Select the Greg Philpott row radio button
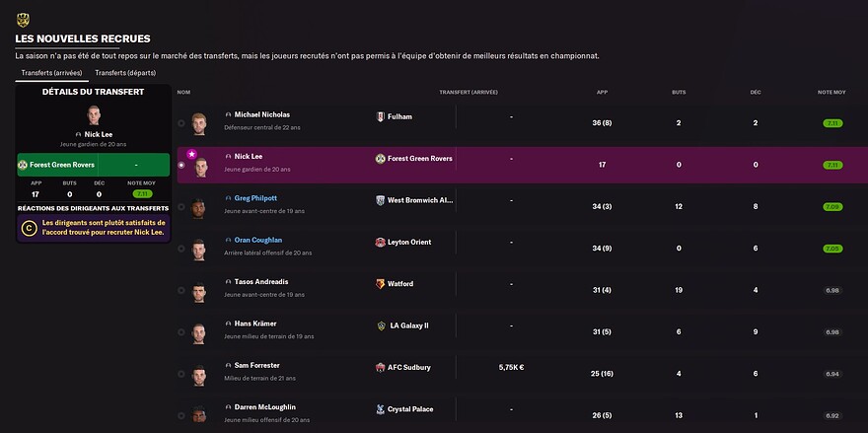Image resolution: width=868 pixels, height=433 pixels. click(x=181, y=206)
